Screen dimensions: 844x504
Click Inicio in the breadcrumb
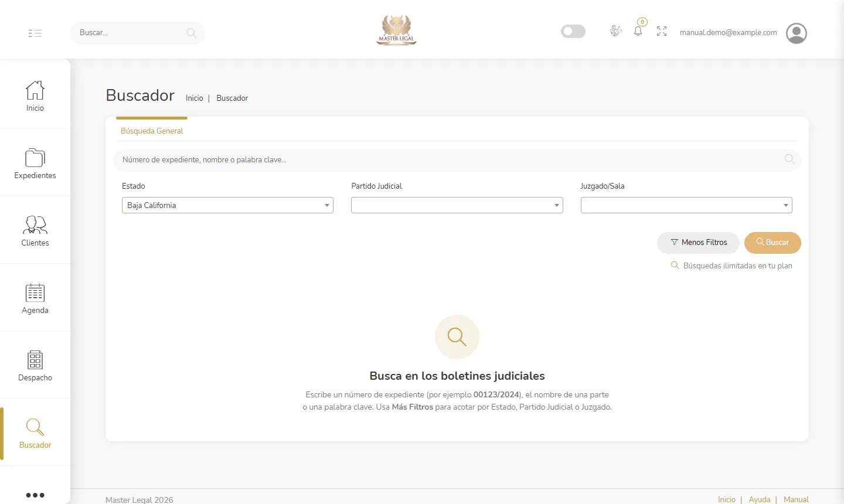[195, 98]
